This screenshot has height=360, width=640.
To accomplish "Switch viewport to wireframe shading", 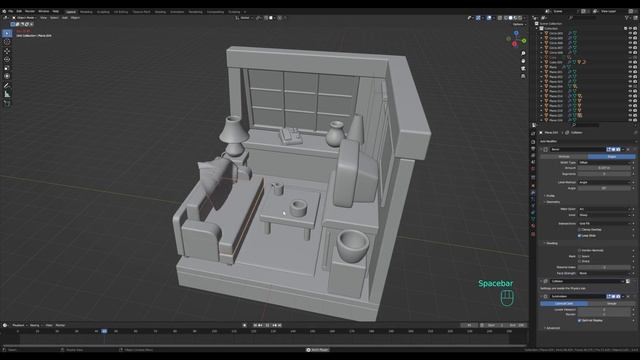I will tap(506, 18).
